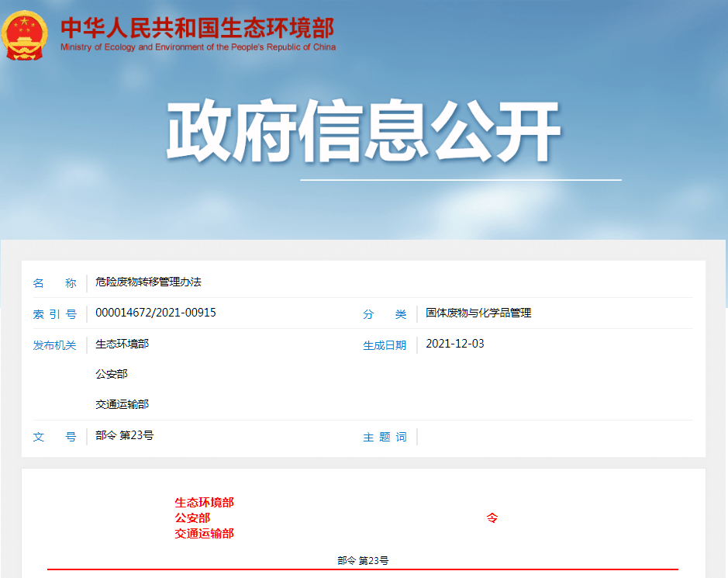
Task: Click the category 固体废物与化学品管理
Action: (478, 313)
